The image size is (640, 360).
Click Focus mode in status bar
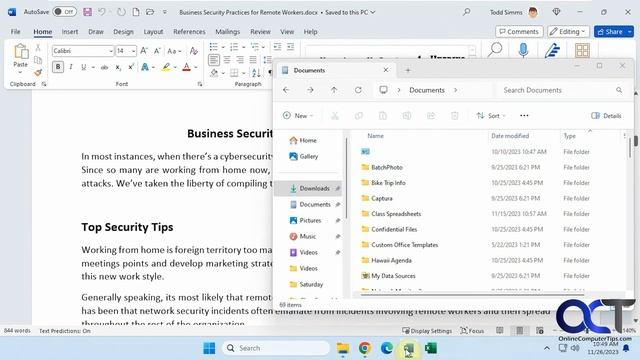pyautogui.click(x=472, y=331)
